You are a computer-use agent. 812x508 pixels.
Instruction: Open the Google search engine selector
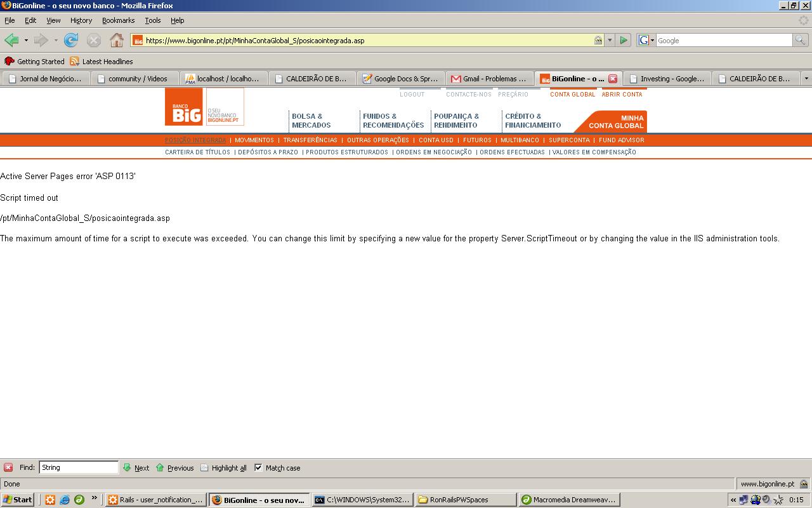click(646, 40)
